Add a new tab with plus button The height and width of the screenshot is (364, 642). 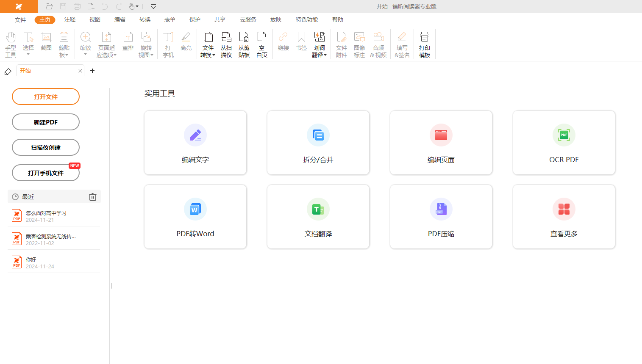[92, 71]
